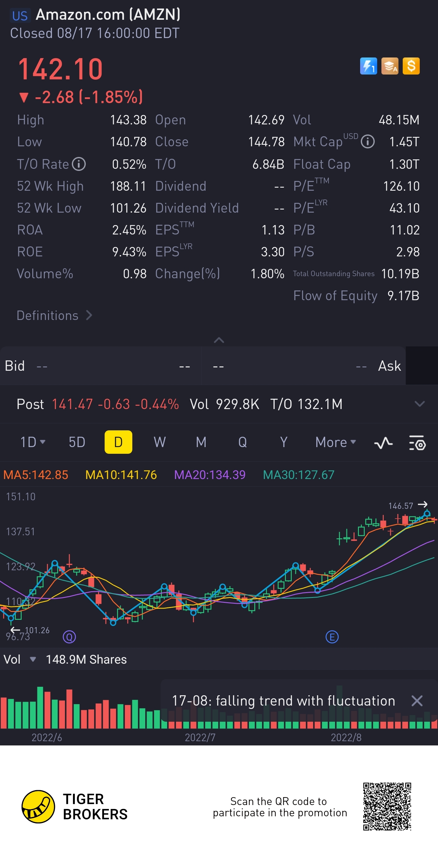Tap the post-market price 141.47
The image size is (438, 868).
[x=72, y=404]
